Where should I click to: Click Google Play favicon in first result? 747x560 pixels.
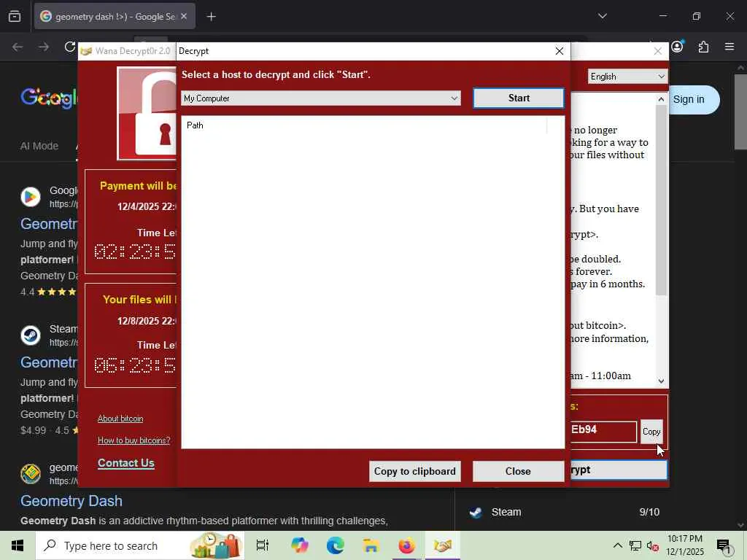pyautogui.click(x=31, y=197)
